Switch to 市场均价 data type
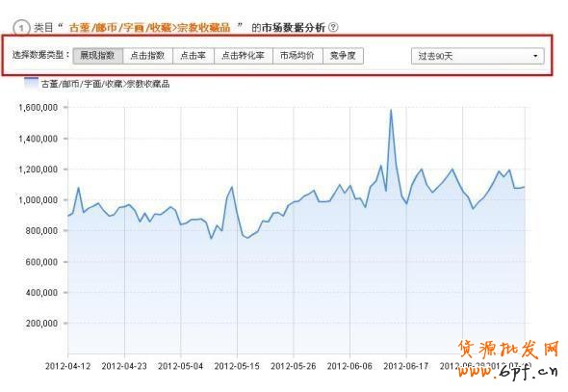 [297, 56]
